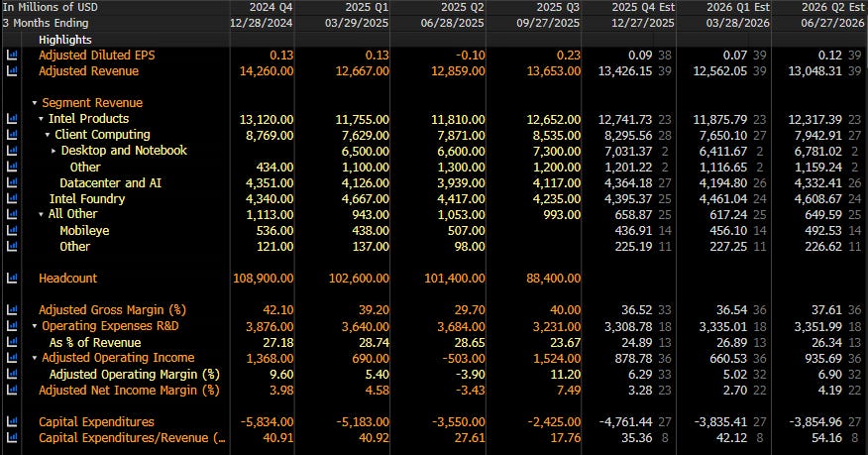Click the Mobileye row label

point(84,230)
